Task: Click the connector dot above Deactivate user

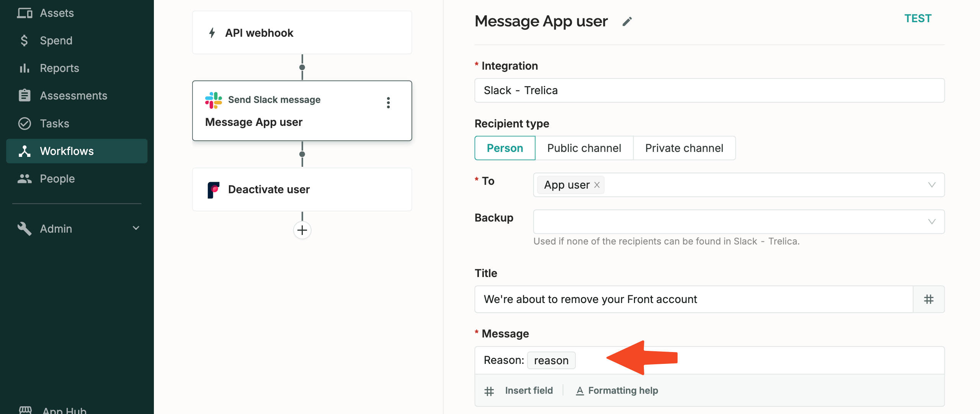Action: point(302,154)
